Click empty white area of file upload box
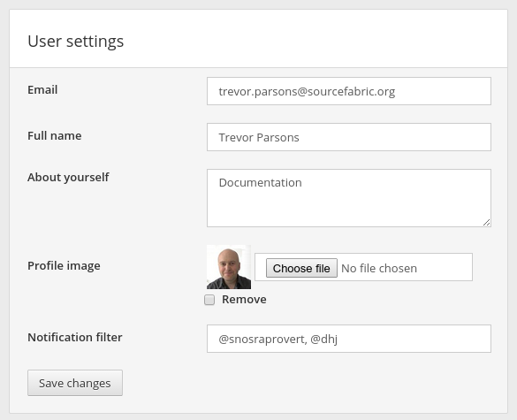Image resolution: width=517 pixels, height=420 pixels. point(445,267)
